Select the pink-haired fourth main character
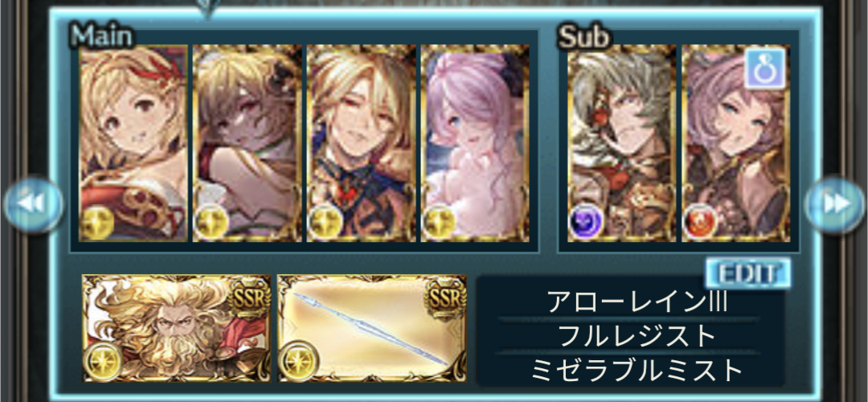The width and height of the screenshot is (868, 402). pos(475,143)
